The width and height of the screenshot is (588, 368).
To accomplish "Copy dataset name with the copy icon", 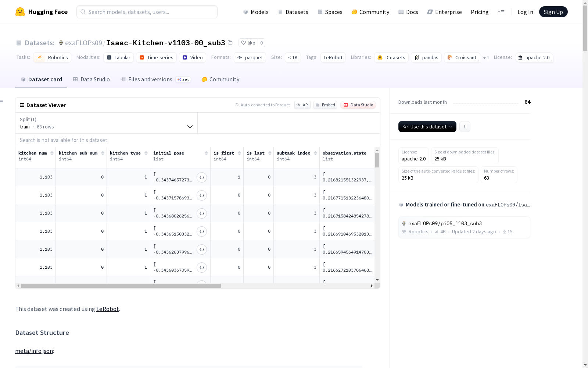I will [230, 43].
